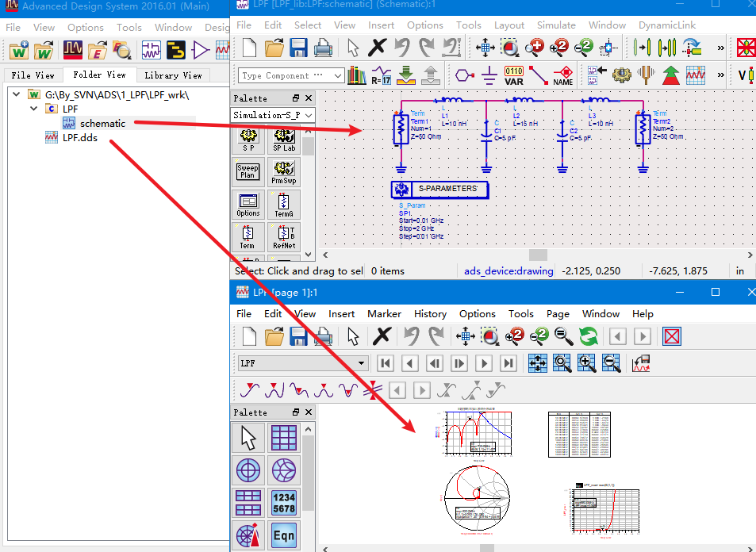Collapse the G:\By_SVN workspace tree node
This screenshot has width=756, height=552.
(x=17, y=94)
